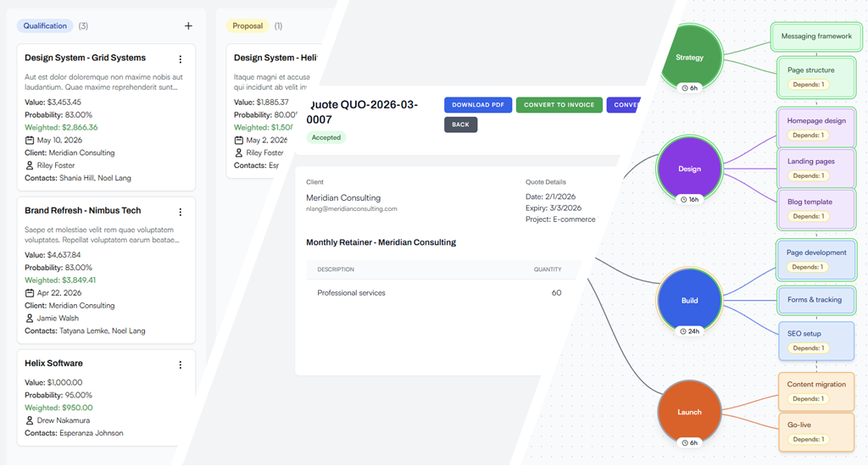The height and width of the screenshot is (466, 868).
Task: Click Depends: 1 badge in SEO setup
Action: click(x=808, y=348)
